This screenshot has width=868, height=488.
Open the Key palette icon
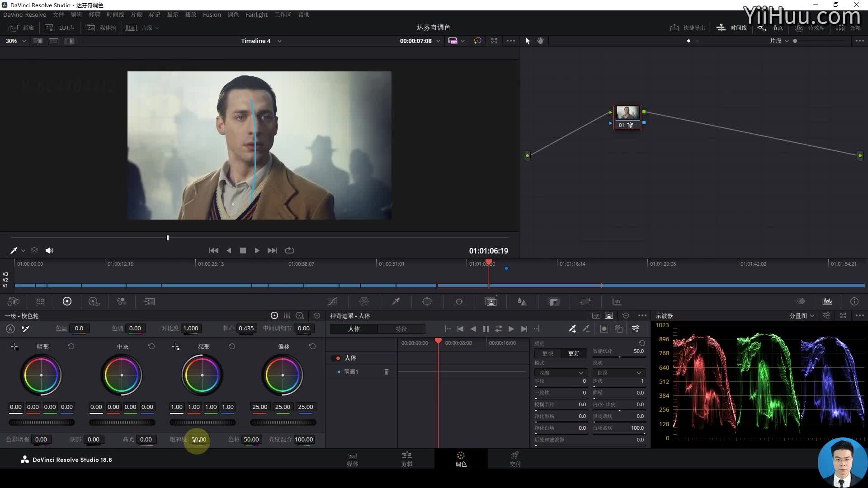point(554,301)
